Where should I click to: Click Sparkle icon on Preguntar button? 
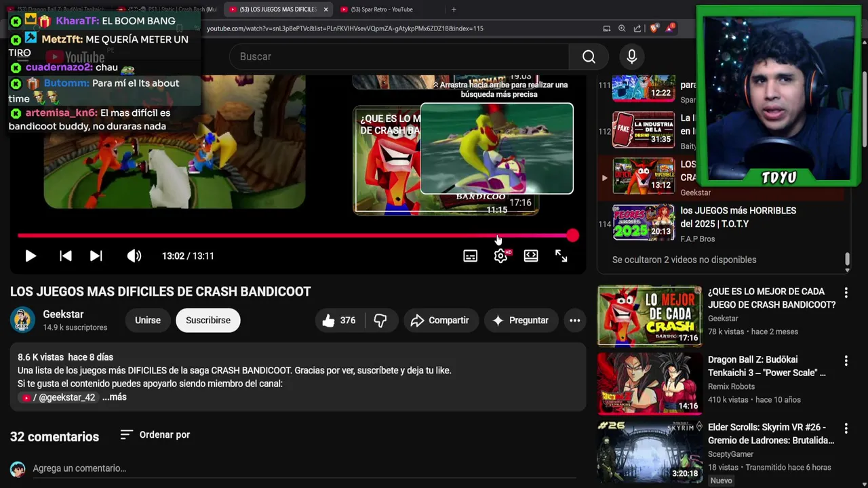498,321
